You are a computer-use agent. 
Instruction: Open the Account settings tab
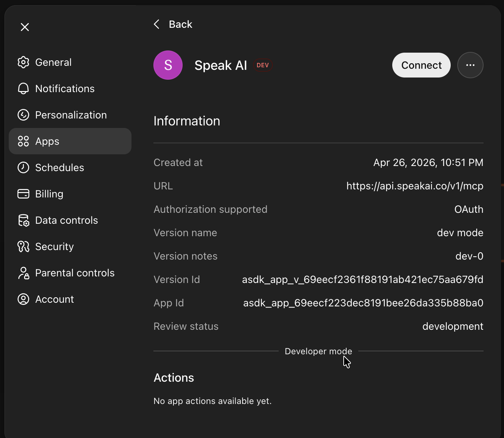pos(70,299)
